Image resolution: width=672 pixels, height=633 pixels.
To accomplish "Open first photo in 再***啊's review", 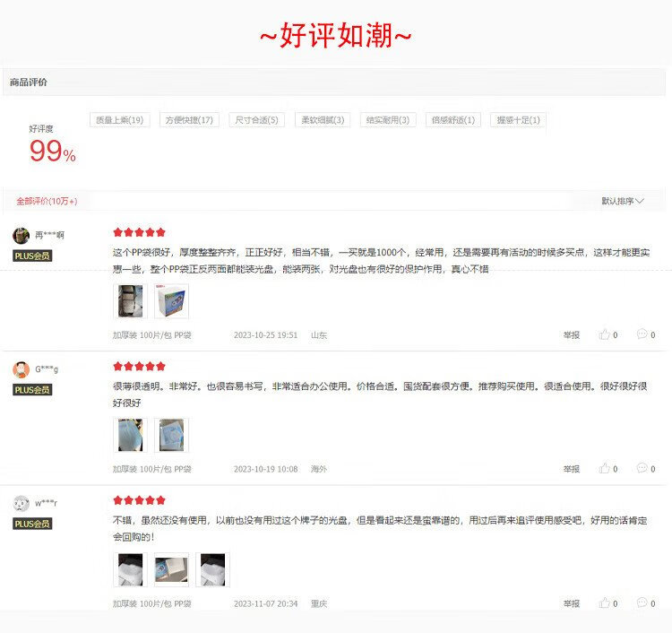I will tap(130, 301).
